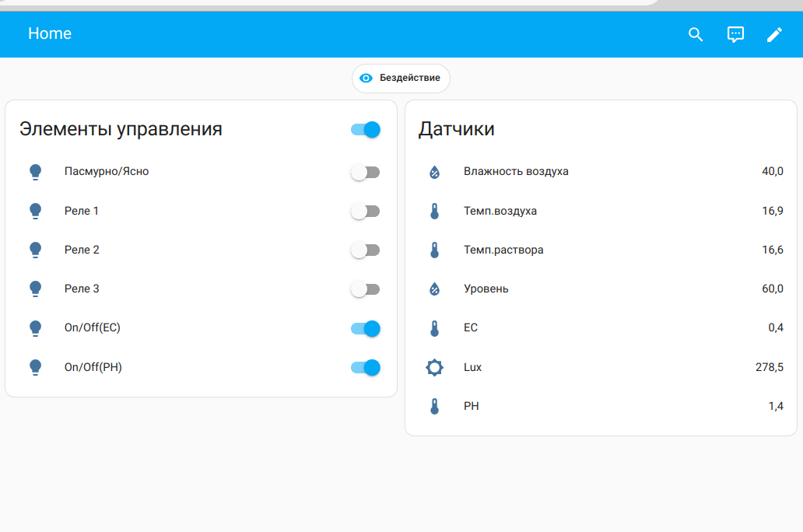This screenshot has height=532, width=803.
Task: Disable the On/Off(PH) switch
Action: point(365,367)
